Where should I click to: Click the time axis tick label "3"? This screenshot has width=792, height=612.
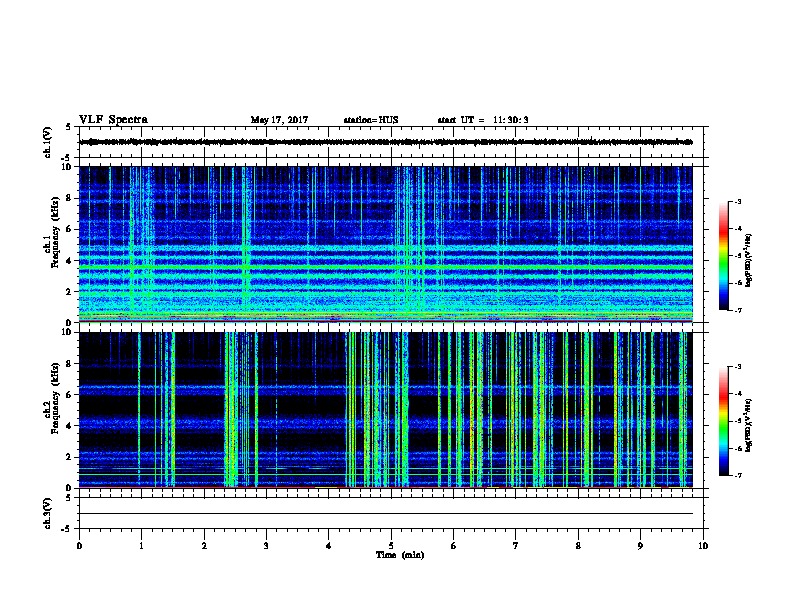click(266, 546)
